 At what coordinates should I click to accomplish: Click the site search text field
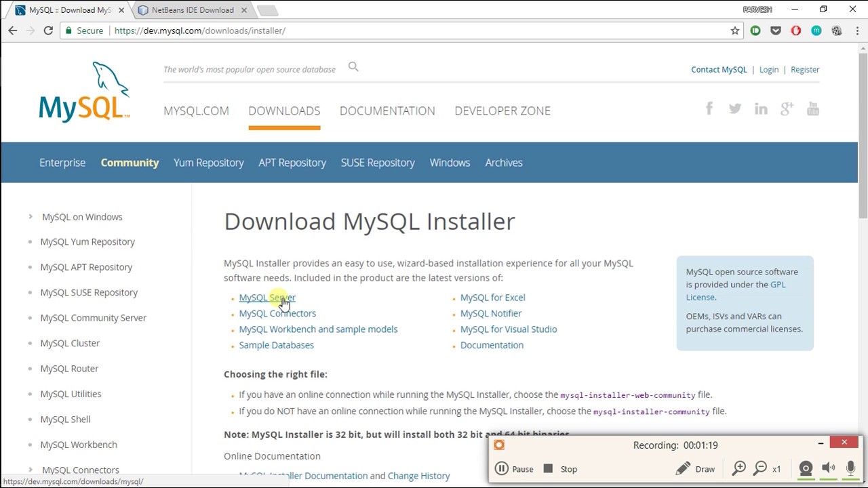(x=251, y=69)
